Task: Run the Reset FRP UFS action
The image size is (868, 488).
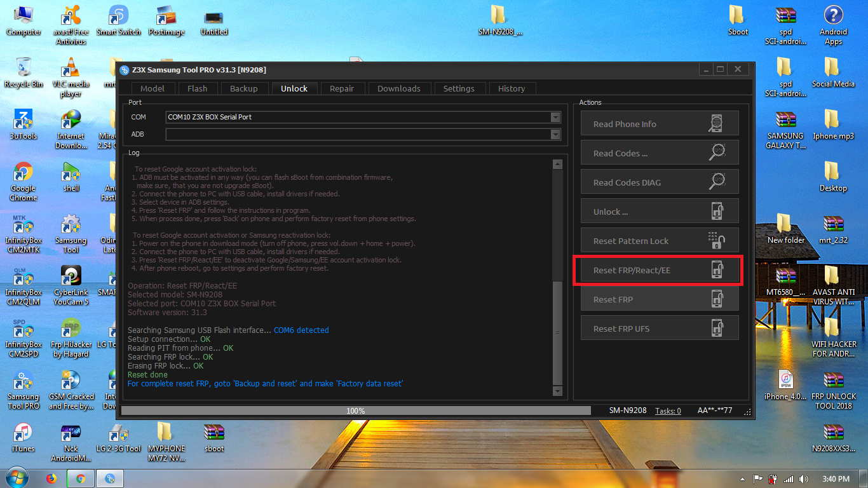Action: [660, 329]
